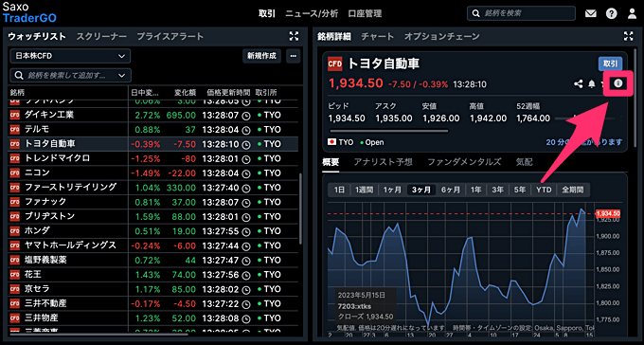This screenshot has width=644, height=345.
Task: Click the blue 取引 trade button
Action: (610, 64)
